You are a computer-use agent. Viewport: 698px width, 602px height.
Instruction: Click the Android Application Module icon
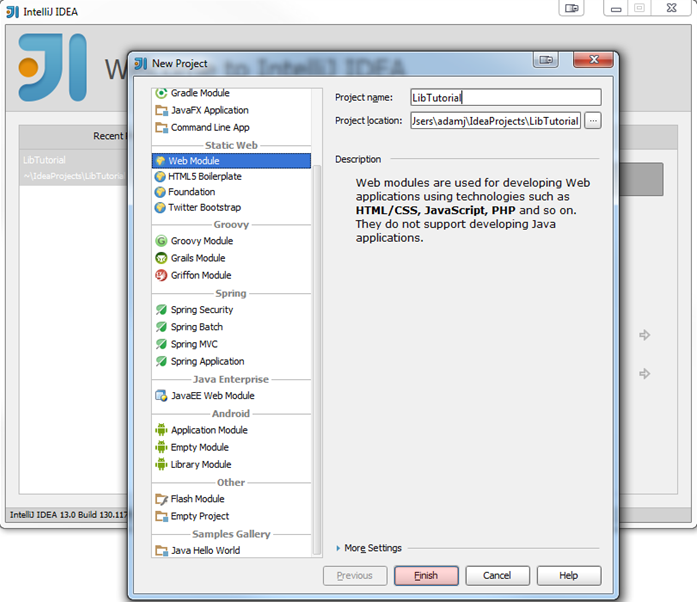(161, 430)
